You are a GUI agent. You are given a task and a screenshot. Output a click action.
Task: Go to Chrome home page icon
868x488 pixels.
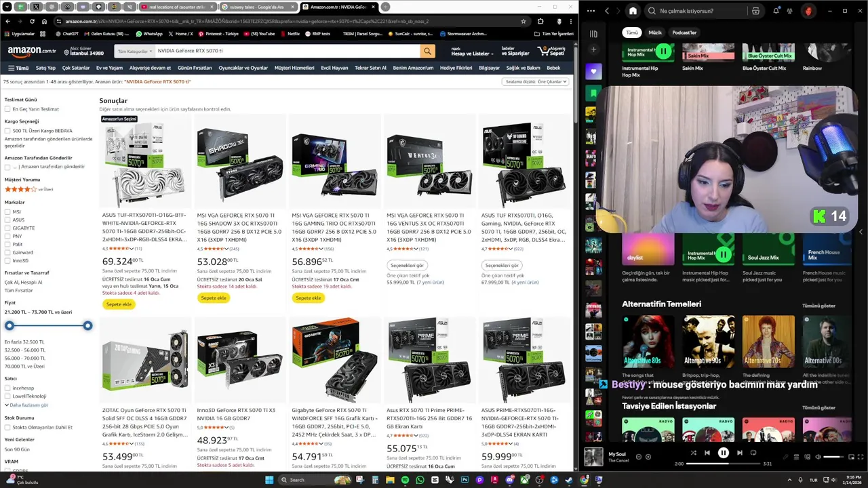(44, 22)
